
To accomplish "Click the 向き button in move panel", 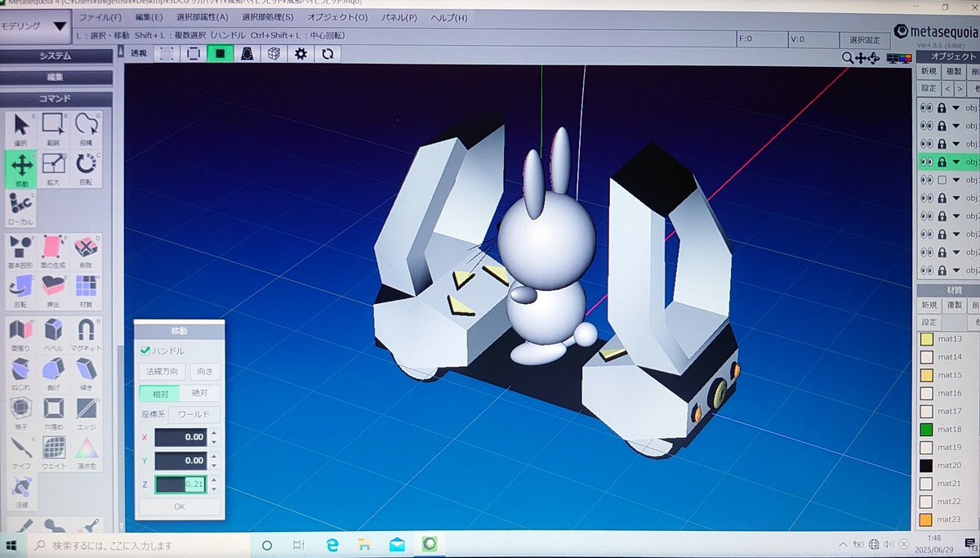I will tap(205, 372).
